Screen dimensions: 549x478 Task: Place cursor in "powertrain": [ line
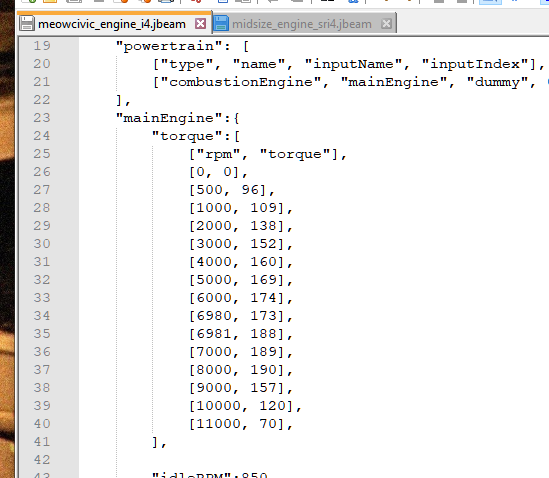tap(182, 46)
